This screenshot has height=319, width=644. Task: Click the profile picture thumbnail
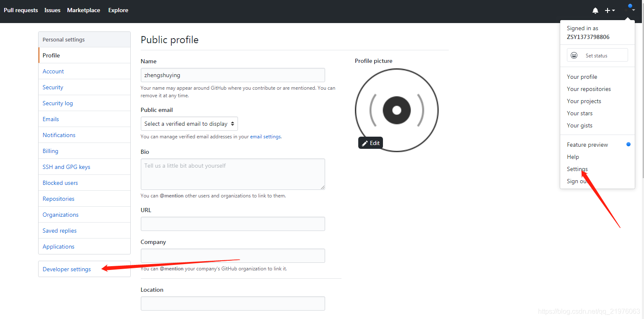coord(396,110)
